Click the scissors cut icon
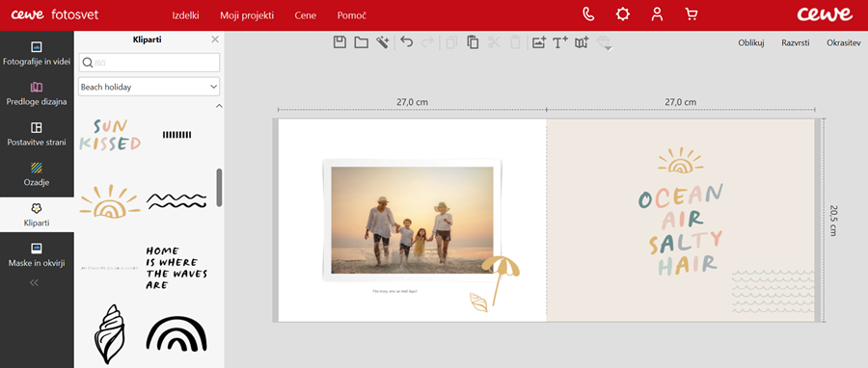Viewport: 868px width, 368px height. (494, 42)
